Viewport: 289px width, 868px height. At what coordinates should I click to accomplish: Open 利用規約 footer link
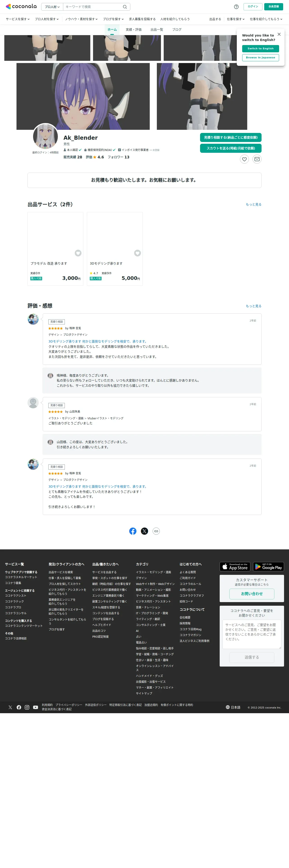click(x=47, y=705)
